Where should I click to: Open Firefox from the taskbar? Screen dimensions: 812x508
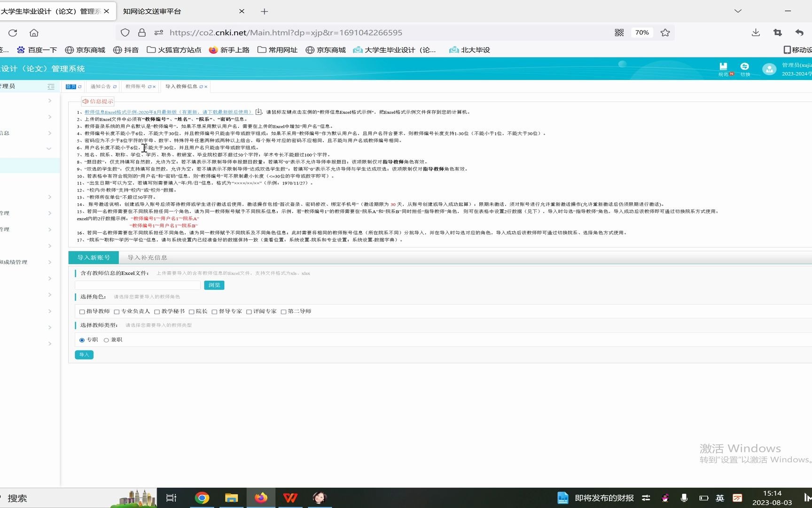(x=261, y=498)
